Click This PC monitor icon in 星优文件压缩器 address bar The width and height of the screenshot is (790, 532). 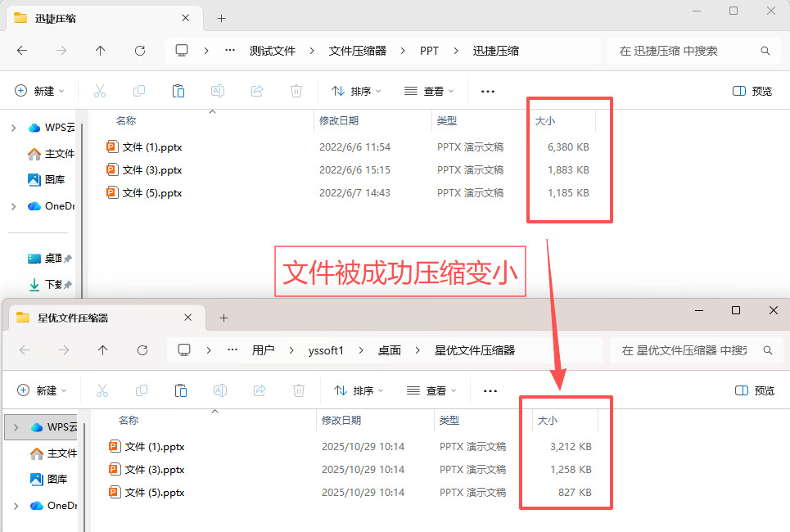point(184,350)
